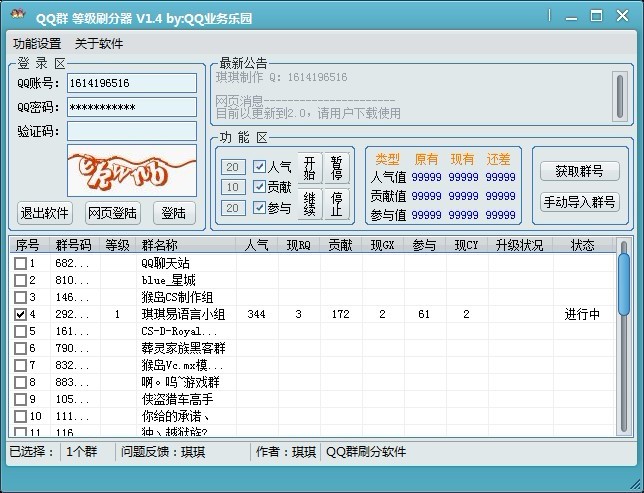Uncheck the 琪琪易语言小组 row checkbox

click(20, 315)
